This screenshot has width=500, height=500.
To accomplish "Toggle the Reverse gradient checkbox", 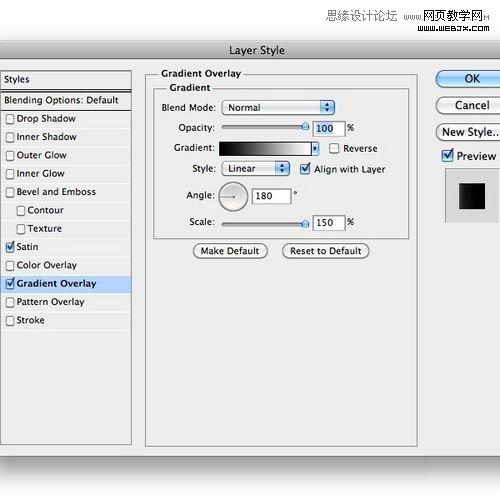I will coord(334,149).
